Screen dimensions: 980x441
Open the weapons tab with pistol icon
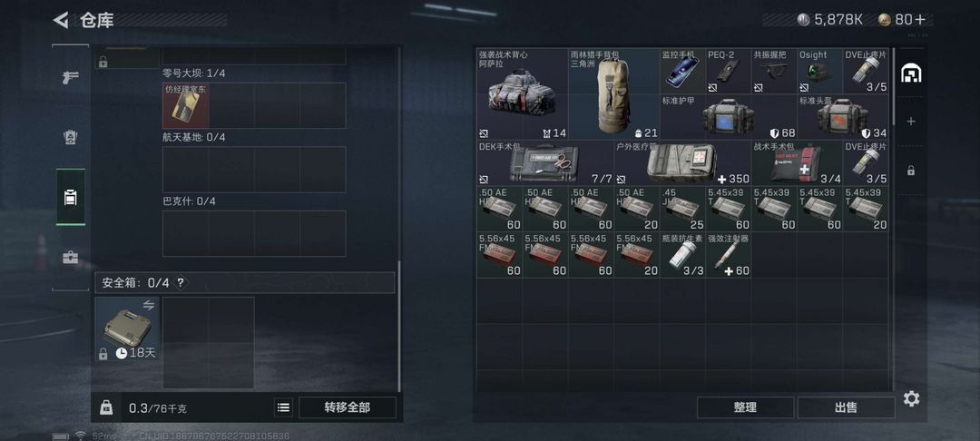[70, 77]
